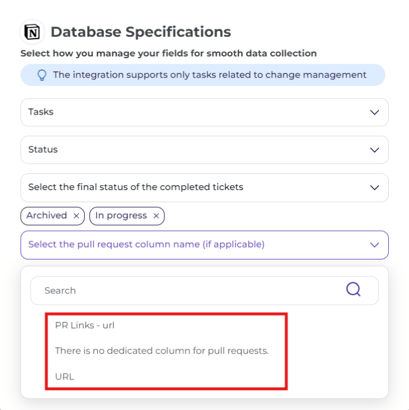Image resolution: width=409 pixels, height=410 pixels.
Task: Click the change management info banner
Action: click(203, 75)
